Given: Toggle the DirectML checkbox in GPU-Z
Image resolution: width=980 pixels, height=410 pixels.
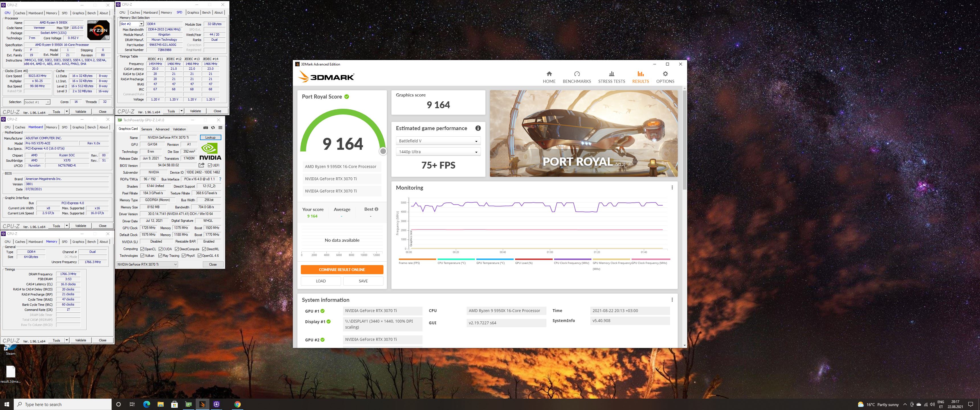Looking at the screenshot, I should (x=204, y=249).
